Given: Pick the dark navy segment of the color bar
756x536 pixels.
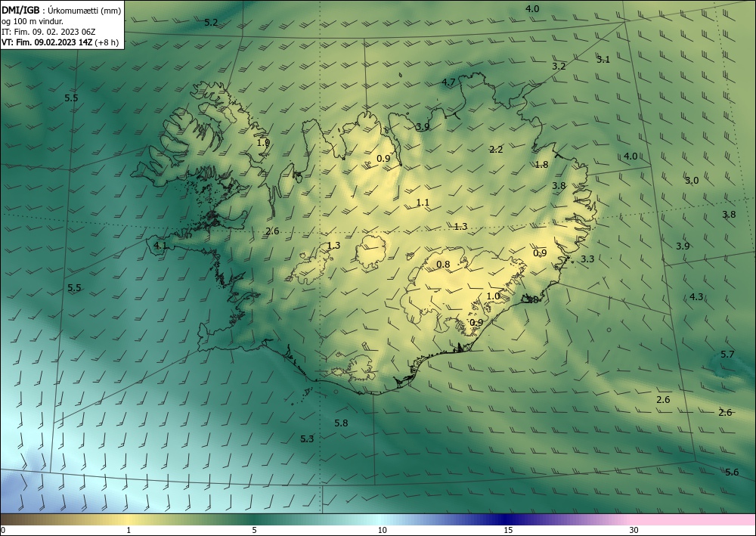Looking at the screenshot, I should 503,519.
